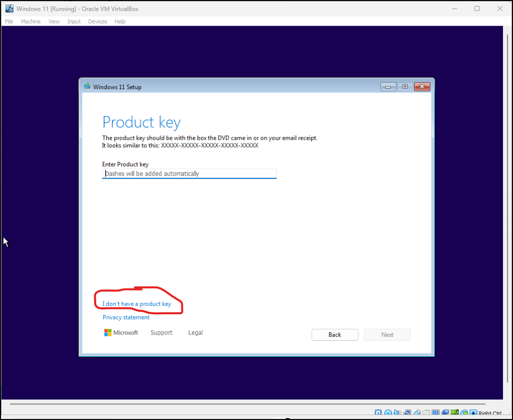Click the optical disc status icon
The width and height of the screenshot is (513, 420).
pyautogui.click(x=388, y=413)
